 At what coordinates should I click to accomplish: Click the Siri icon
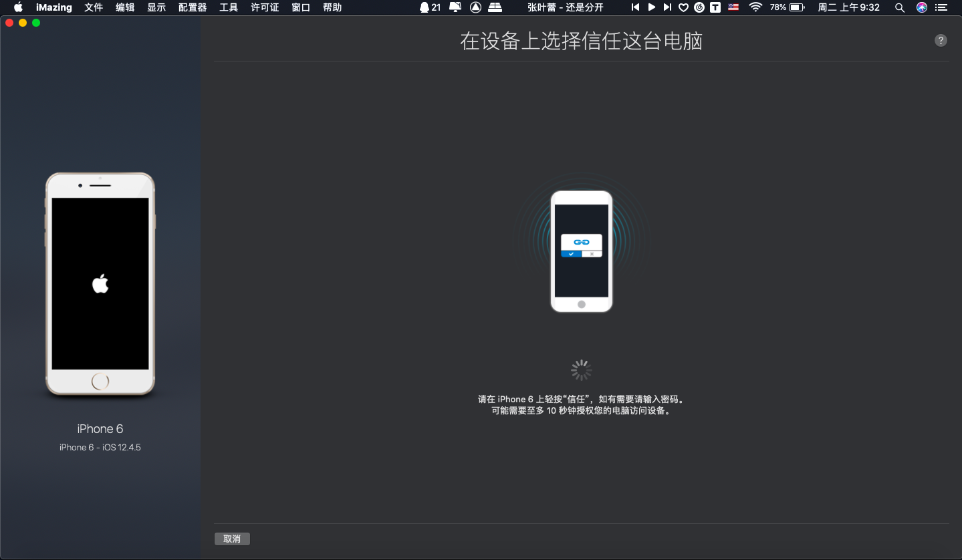[922, 7]
